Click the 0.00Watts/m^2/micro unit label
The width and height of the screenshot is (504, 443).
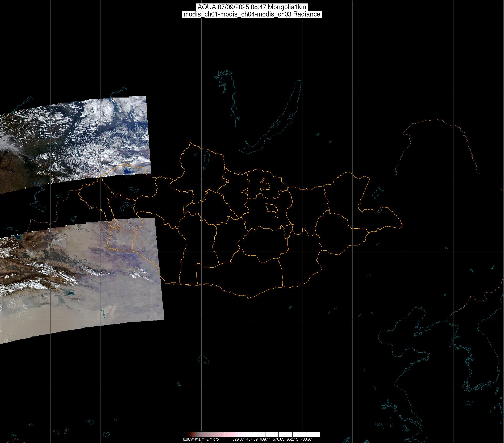coord(201,439)
